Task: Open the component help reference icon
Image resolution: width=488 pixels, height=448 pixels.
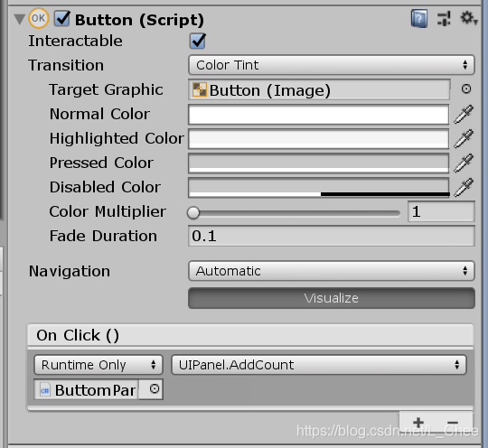Action: (x=419, y=19)
